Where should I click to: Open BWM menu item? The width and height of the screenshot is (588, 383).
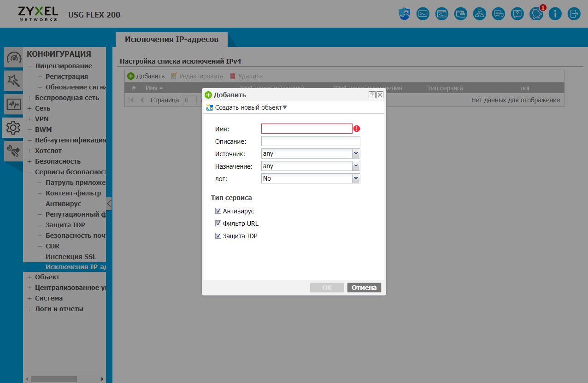[x=43, y=130]
